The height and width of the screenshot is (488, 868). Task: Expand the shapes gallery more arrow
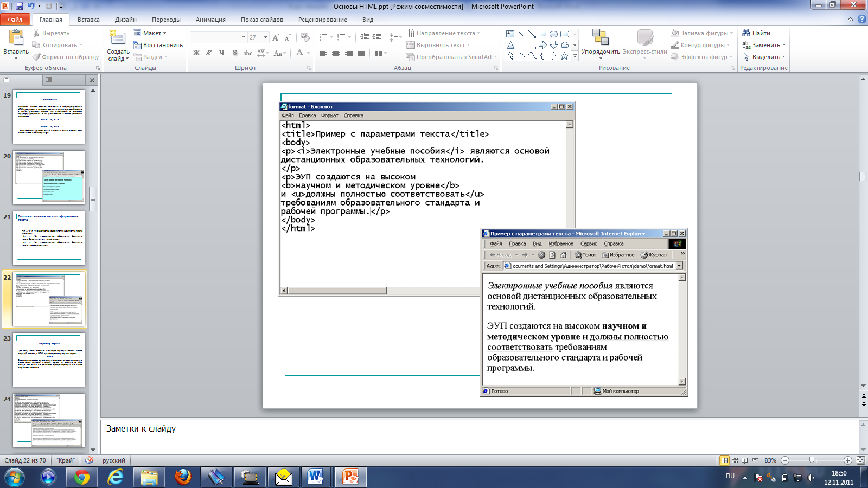coord(575,56)
